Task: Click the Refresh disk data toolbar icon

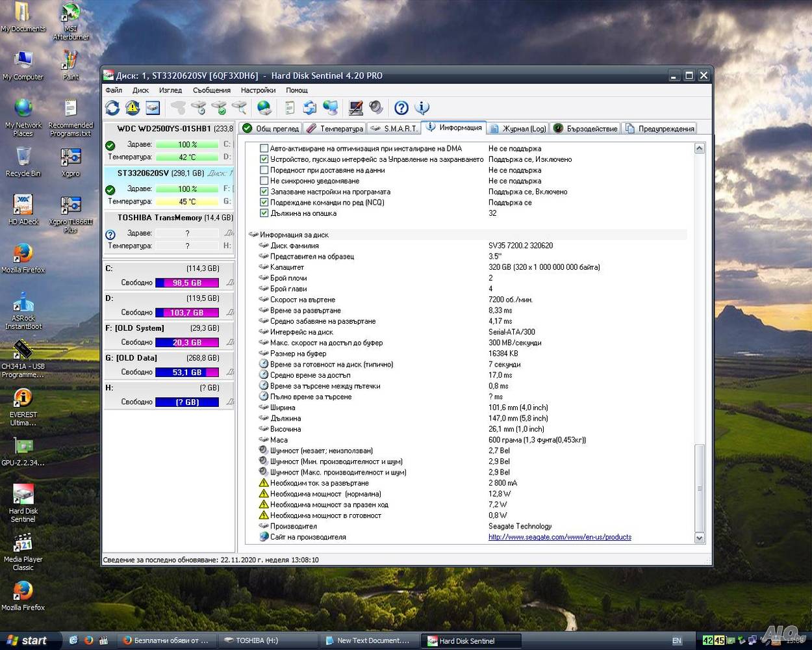Action: 112,108
